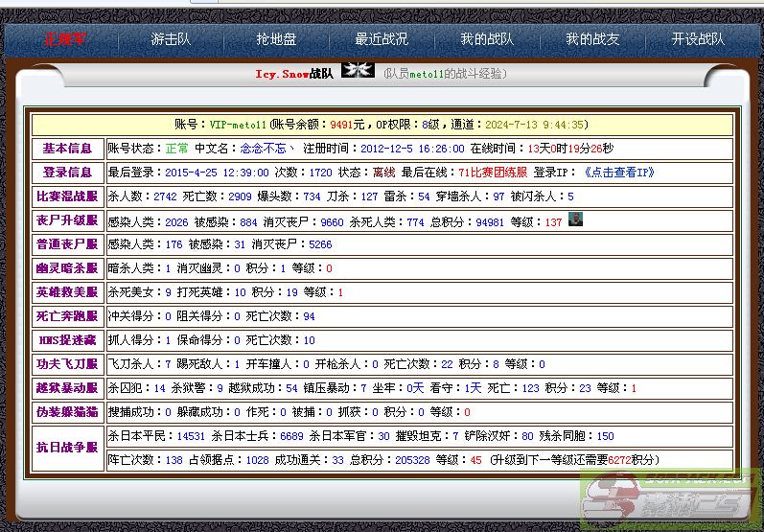Click the VIP-meto11 account name
Viewport: 764px width, 532px height.
point(239,125)
